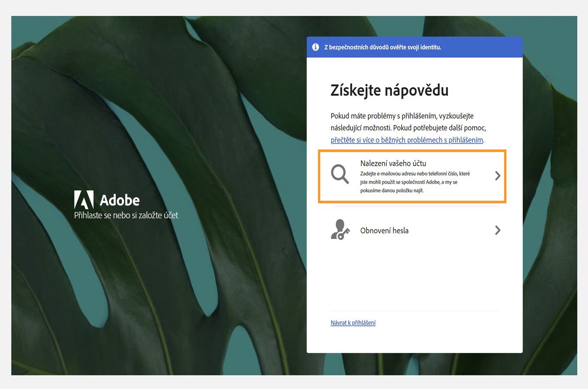The image size is (588, 389).
Task: Follow the sign-in problems help link
Action: click(x=406, y=140)
